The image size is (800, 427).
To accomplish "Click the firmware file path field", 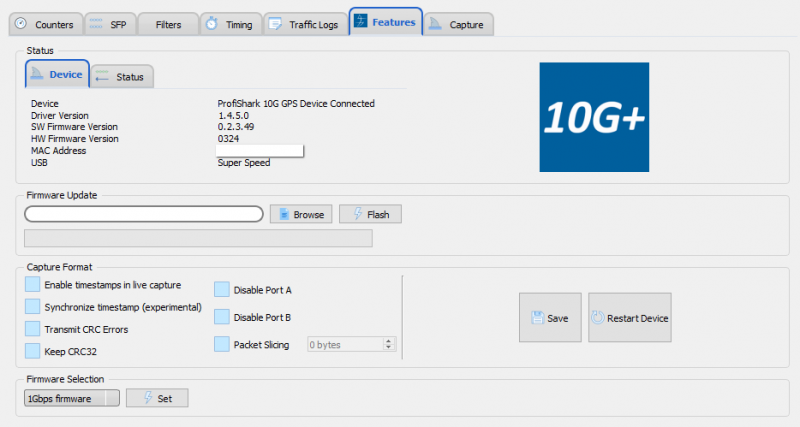I will pos(144,214).
